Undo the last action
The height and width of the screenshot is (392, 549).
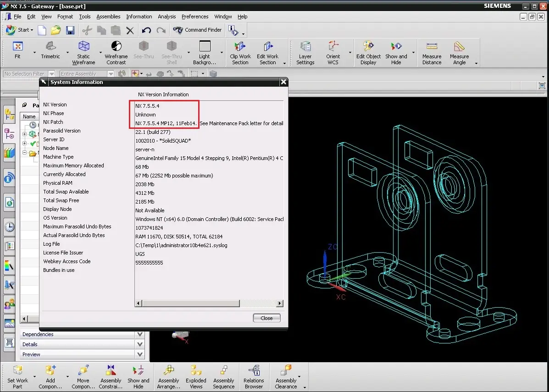pos(146,30)
